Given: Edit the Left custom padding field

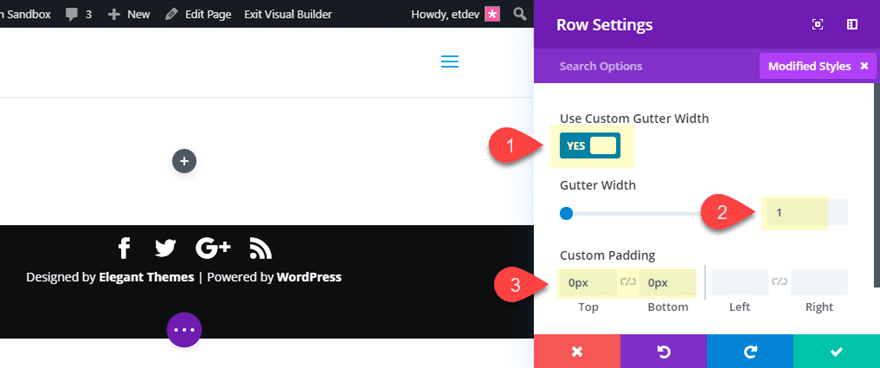Looking at the screenshot, I should (x=740, y=283).
